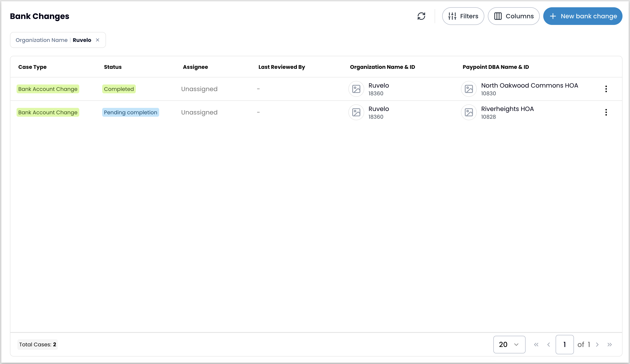Click Unassigned in the Completed row
630x364 pixels.
click(x=199, y=89)
